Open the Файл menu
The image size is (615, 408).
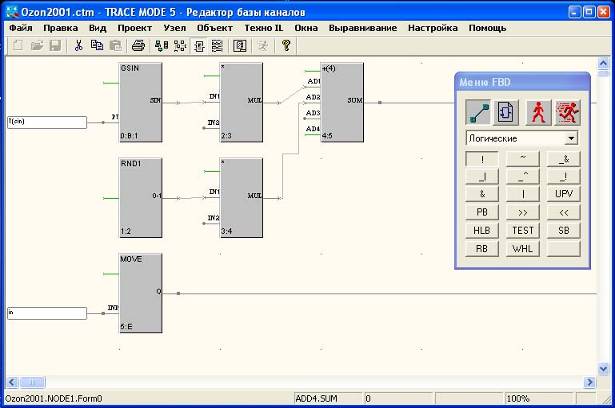[x=21, y=28]
